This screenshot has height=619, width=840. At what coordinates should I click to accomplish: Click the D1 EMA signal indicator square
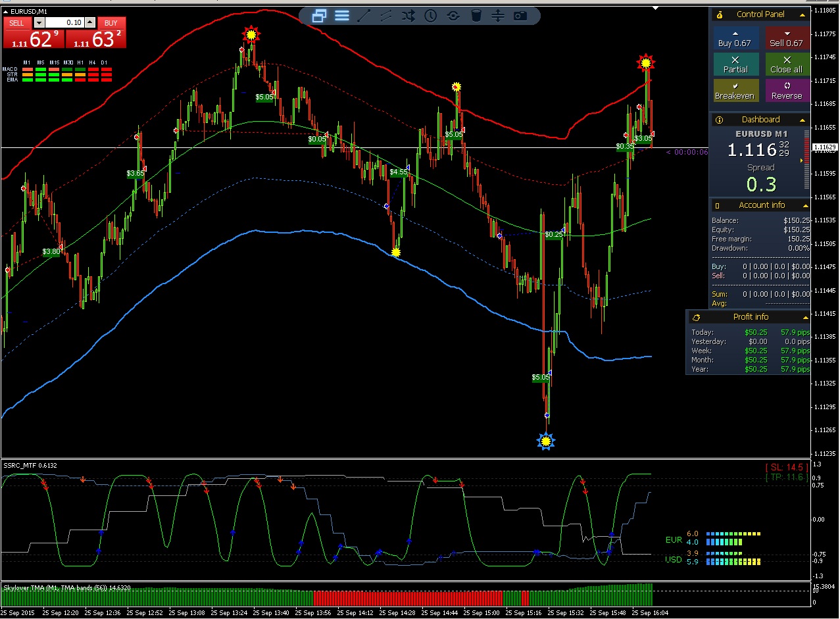(107, 80)
